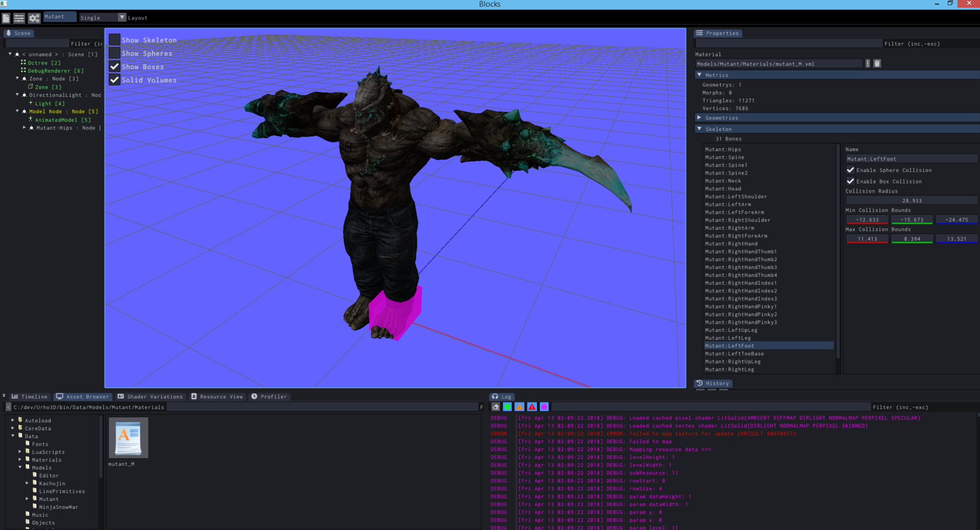Open the material options three-dot icon
Image resolution: width=980 pixels, height=530 pixels.
867,63
